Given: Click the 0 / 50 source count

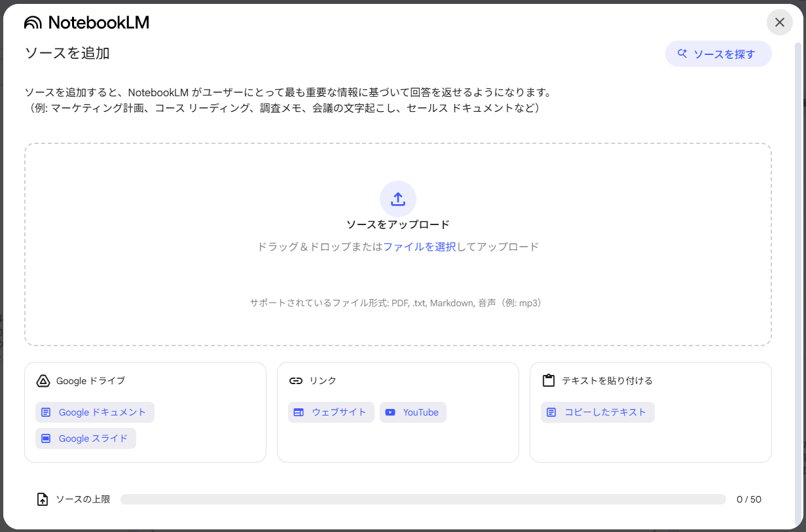Looking at the screenshot, I should click(749, 499).
